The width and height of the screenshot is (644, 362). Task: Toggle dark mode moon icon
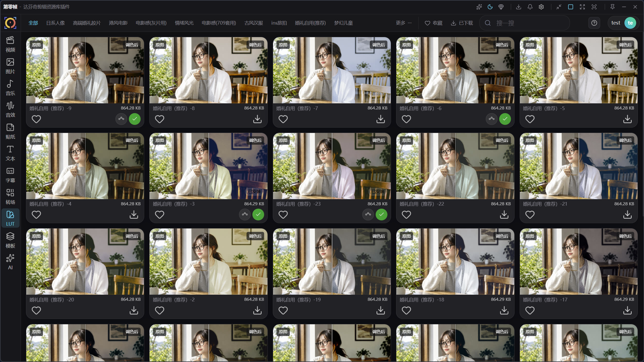[490, 7]
